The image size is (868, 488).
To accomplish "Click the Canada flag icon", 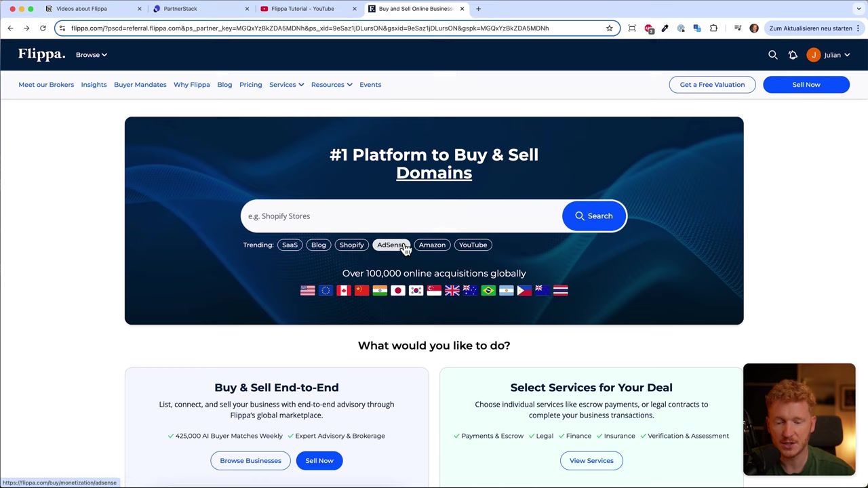I will [344, 290].
